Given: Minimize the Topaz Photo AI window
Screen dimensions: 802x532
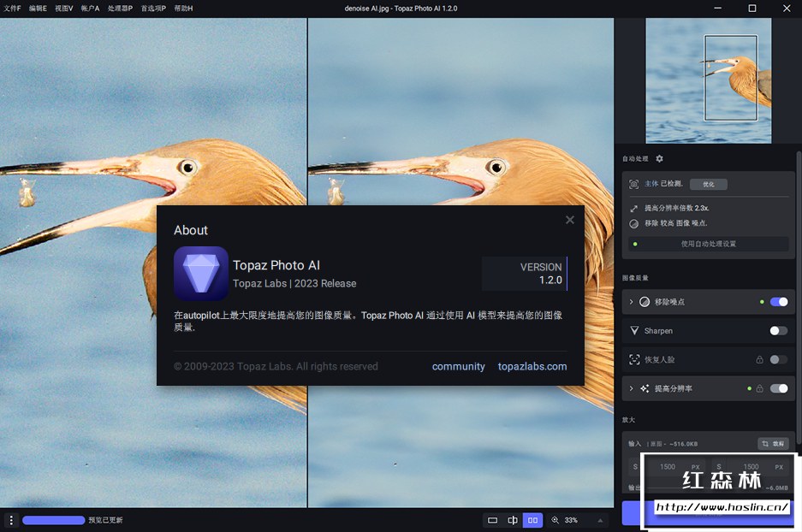Looking at the screenshot, I should (x=717, y=9).
